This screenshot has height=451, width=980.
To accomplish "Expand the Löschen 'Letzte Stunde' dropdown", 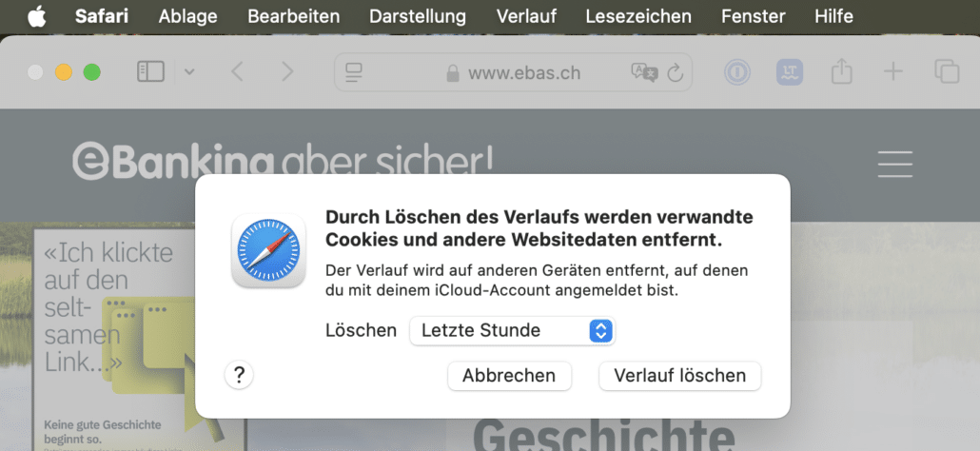I will (512, 331).
